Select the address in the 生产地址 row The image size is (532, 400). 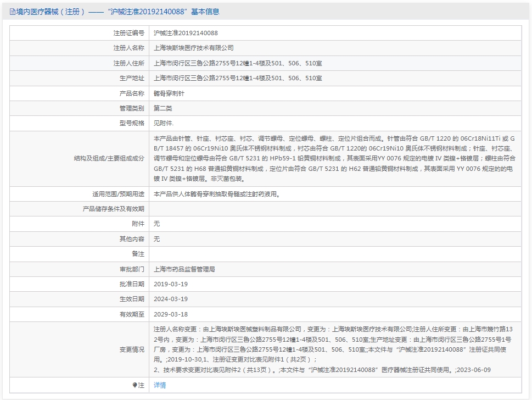pyautogui.click(x=238, y=78)
